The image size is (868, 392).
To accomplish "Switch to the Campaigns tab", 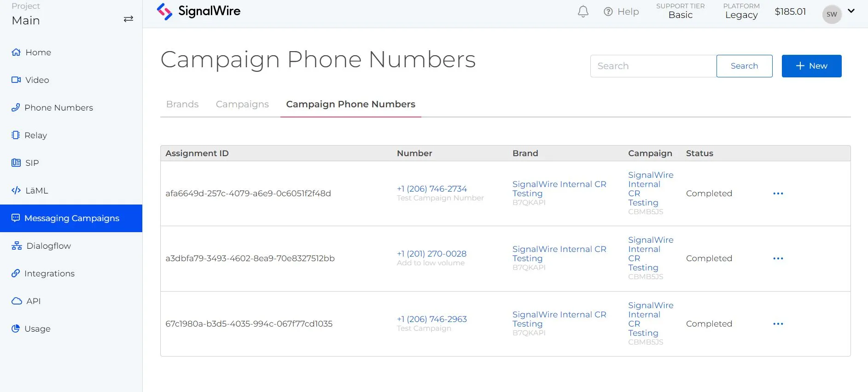I will (242, 105).
